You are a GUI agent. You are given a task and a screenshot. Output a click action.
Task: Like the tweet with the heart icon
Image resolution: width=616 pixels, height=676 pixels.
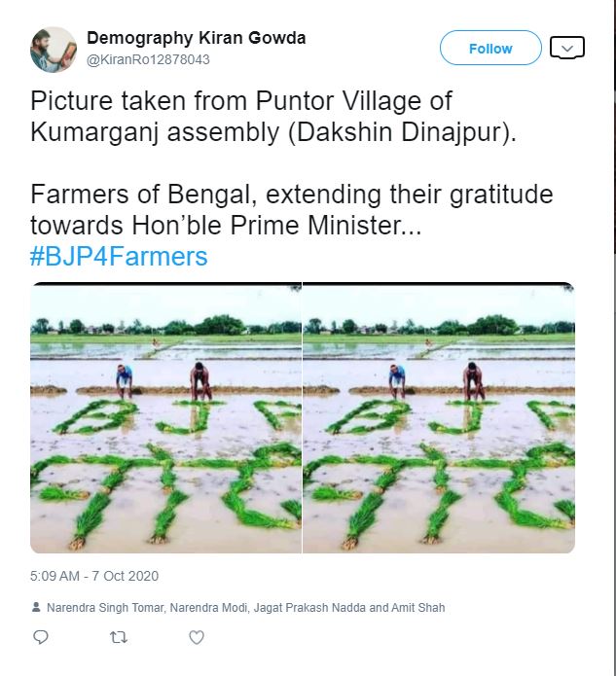pyautogui.click(x=196, y=637)
